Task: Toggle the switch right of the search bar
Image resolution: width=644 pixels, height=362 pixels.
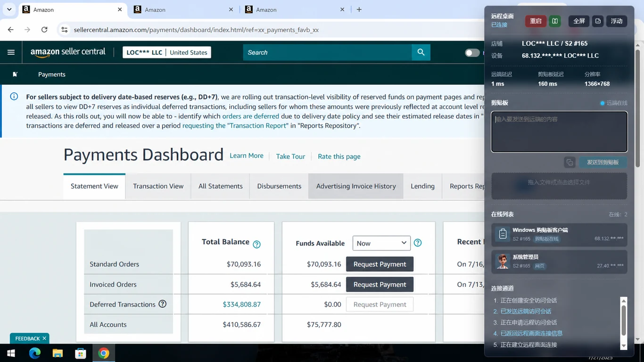Action: pos(472,53)
